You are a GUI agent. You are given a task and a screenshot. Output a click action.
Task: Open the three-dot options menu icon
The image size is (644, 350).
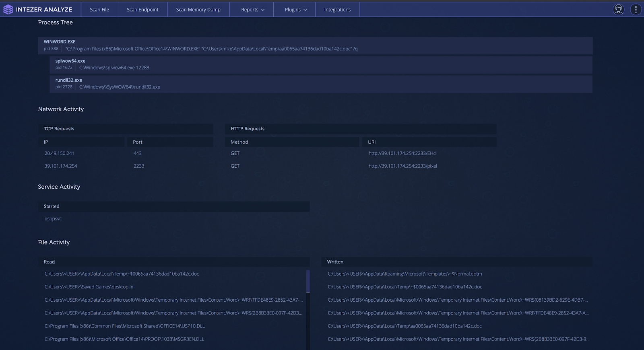pyautogui.click(x=636, y=10)
